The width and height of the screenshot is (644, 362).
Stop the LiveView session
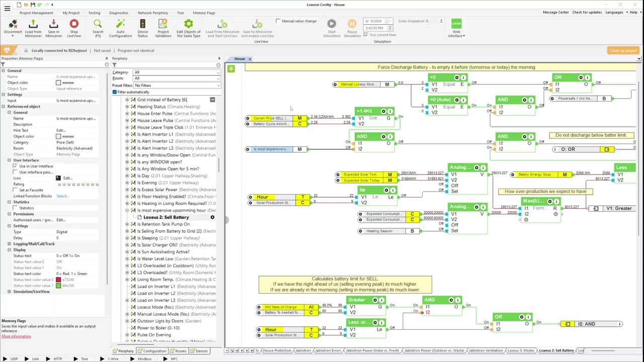74,24
